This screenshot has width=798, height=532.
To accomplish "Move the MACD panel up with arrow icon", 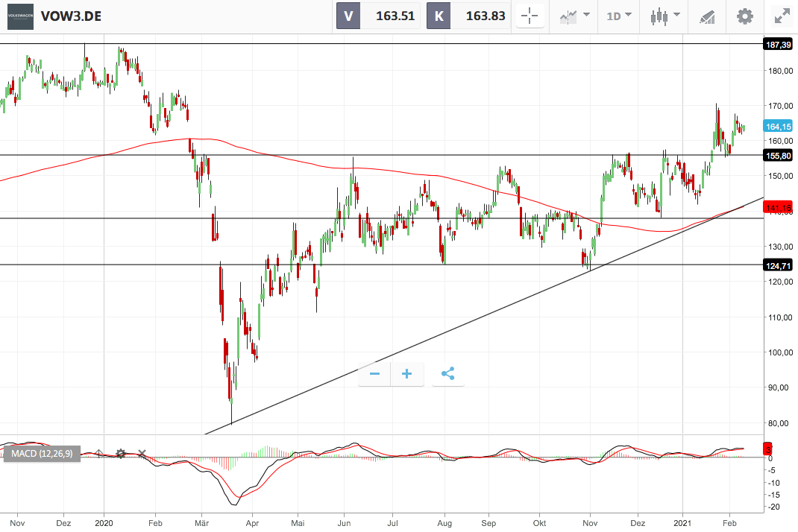I will [98, 453].
